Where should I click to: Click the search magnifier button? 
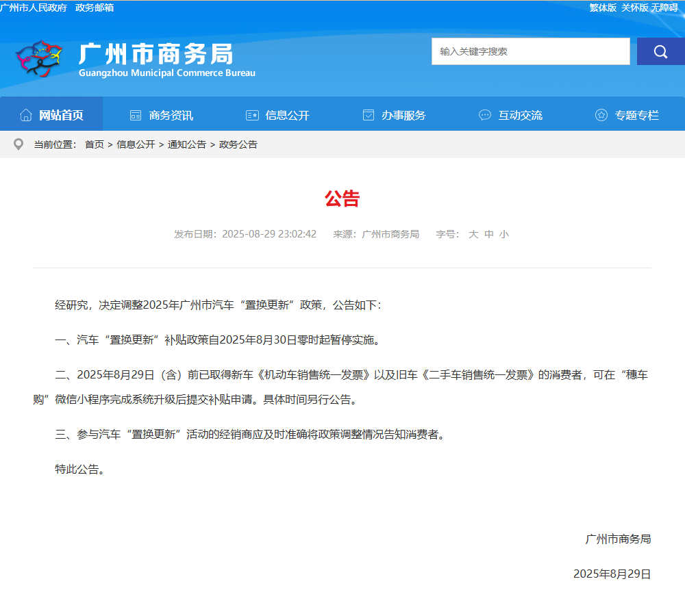click(660, 51)
